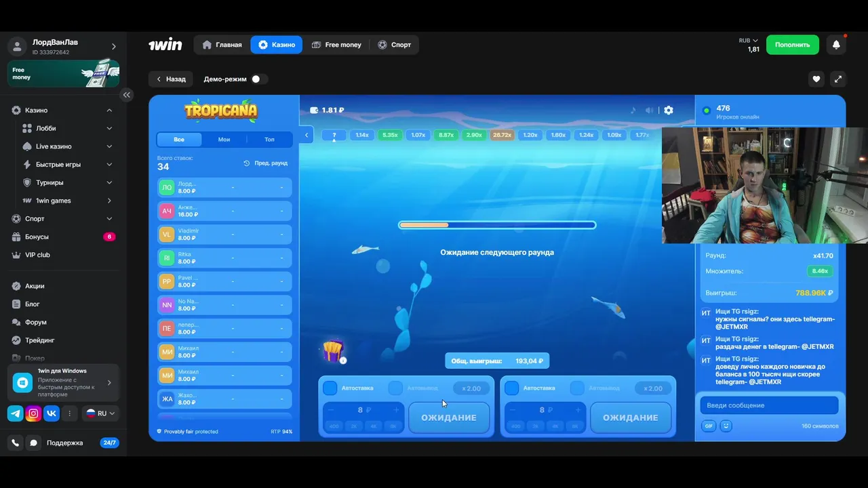Increase left panel bet amount with plus
This screenshot has width=868, height=488.
click(397, 410)
